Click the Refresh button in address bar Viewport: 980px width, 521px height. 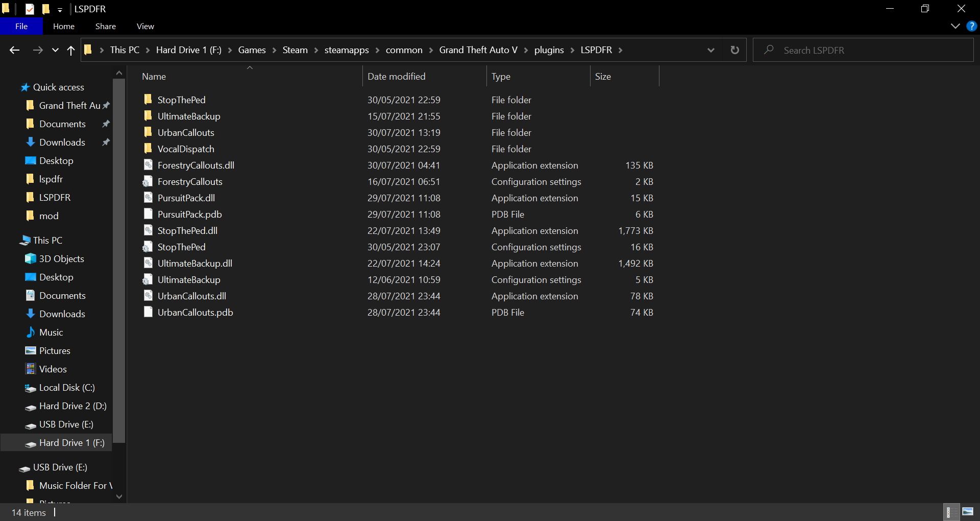point(734,50)
